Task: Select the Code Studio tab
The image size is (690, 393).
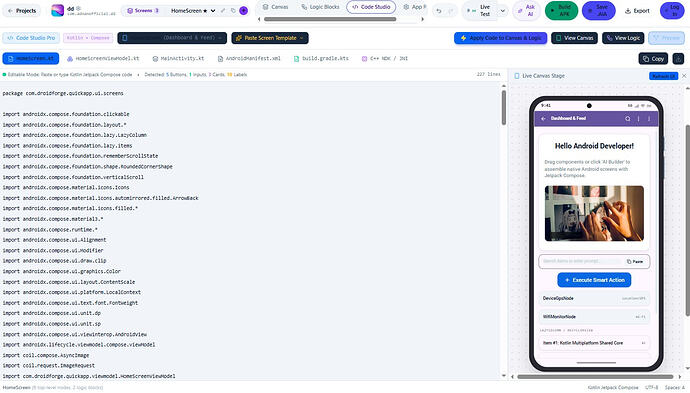Action: 371,7
